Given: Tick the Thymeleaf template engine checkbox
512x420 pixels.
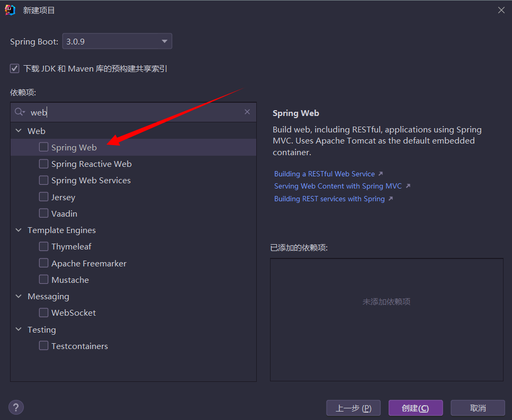Looking at the screenshot, I should tap(43, 247).
